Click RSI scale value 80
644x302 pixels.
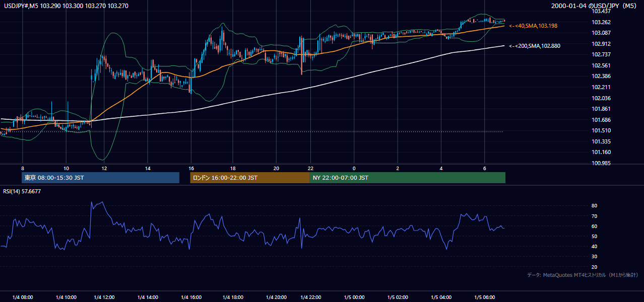pos(595,206)
